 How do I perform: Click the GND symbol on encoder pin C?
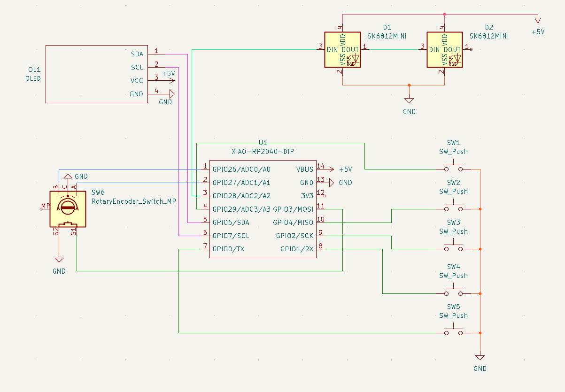(68, 177)
